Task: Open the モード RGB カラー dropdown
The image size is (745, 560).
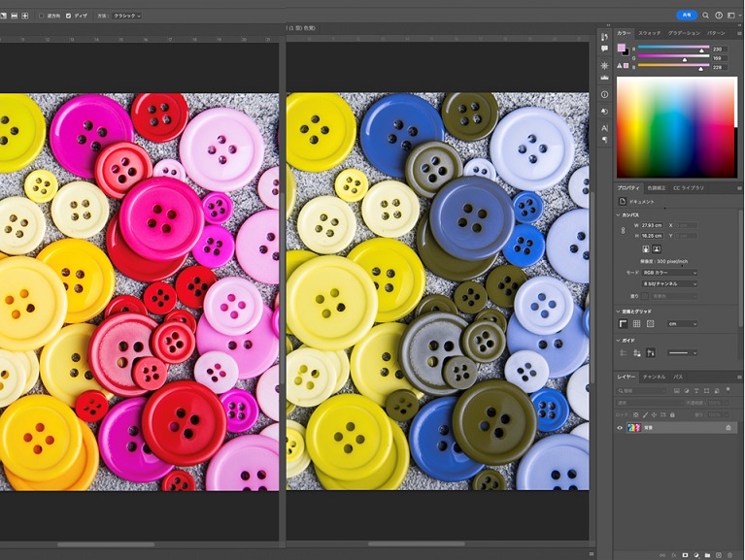Action: coord(669,273)
